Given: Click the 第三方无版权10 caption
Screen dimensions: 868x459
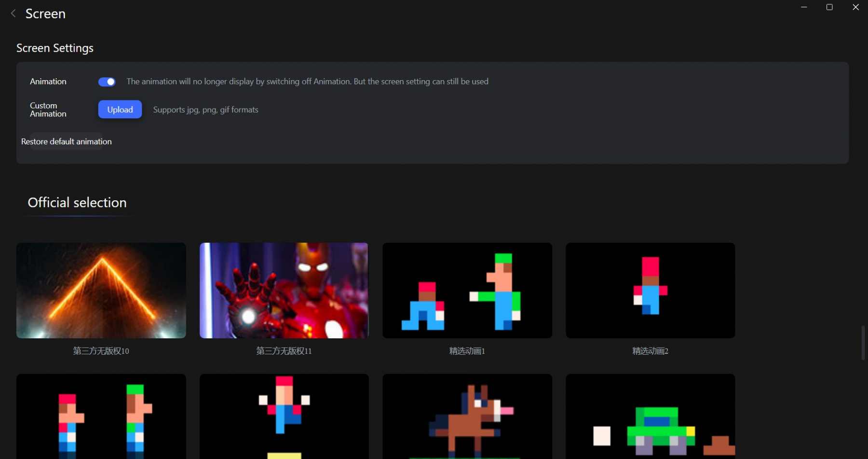Looking at the screenshot, I should point(101,351).
